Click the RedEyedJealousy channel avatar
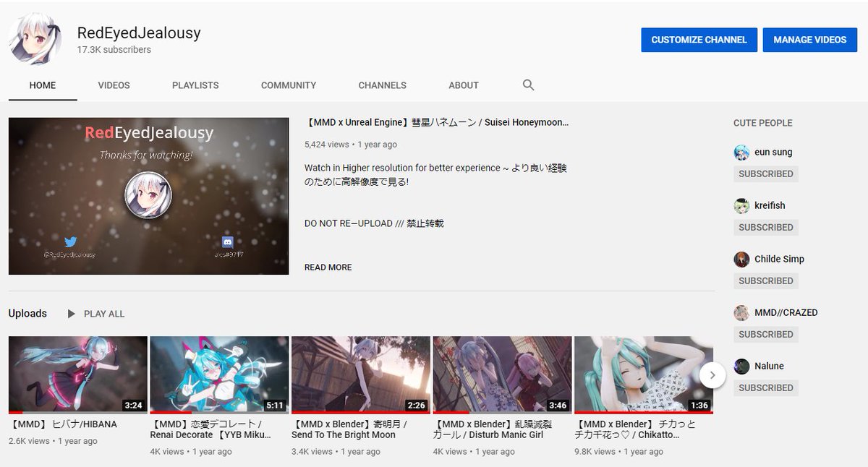This screenshot has height=467, width=868. (35, 40)
